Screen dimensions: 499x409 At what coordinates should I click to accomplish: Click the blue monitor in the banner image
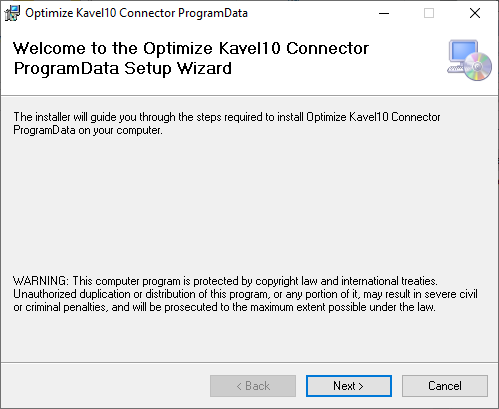pos(463,53)
